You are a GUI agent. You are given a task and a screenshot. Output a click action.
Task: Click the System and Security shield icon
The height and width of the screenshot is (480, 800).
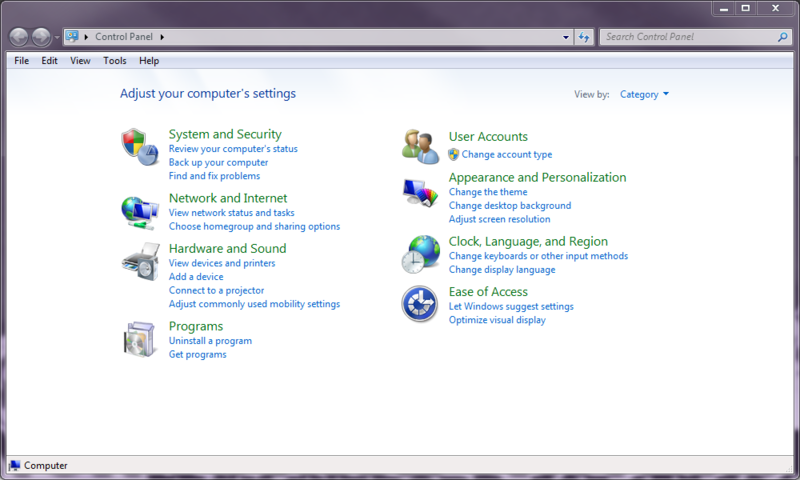click(x=139, y=146)
